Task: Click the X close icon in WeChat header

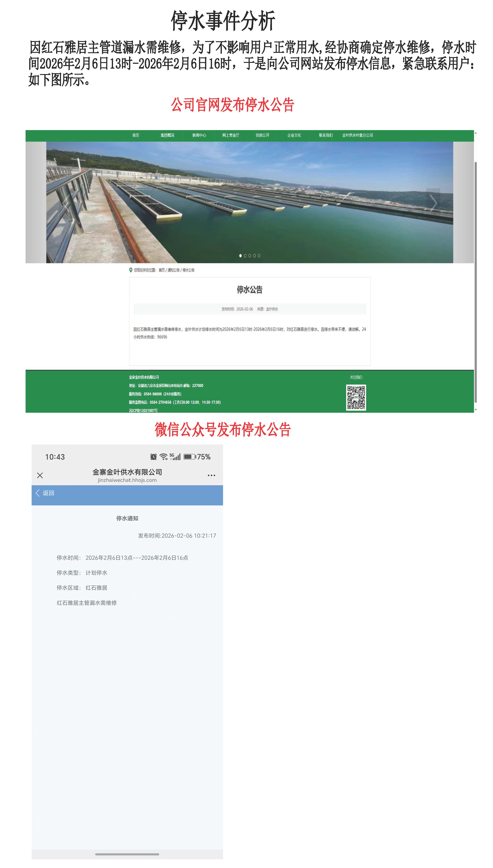Action: tap(40, 475)
